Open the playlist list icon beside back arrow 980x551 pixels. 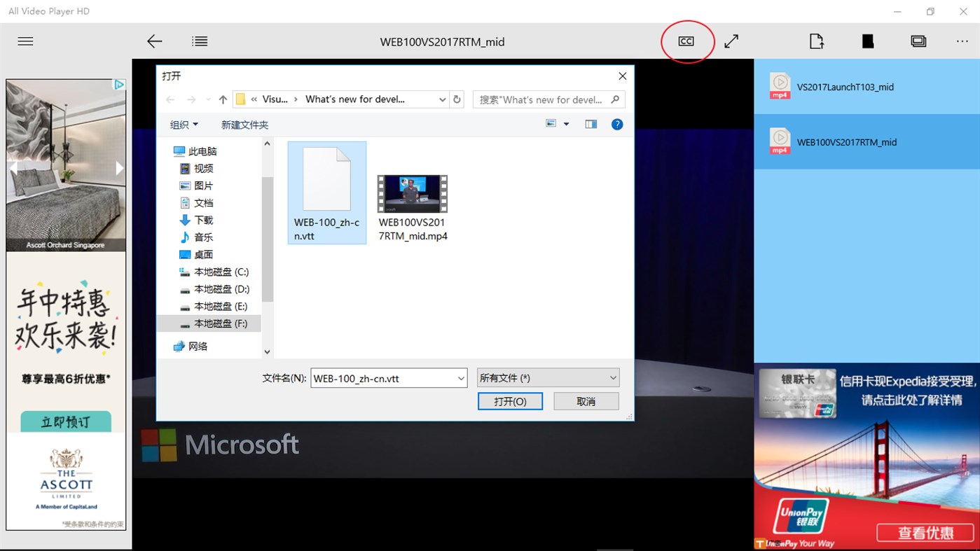pyautogui.click(x=199, y=41)
